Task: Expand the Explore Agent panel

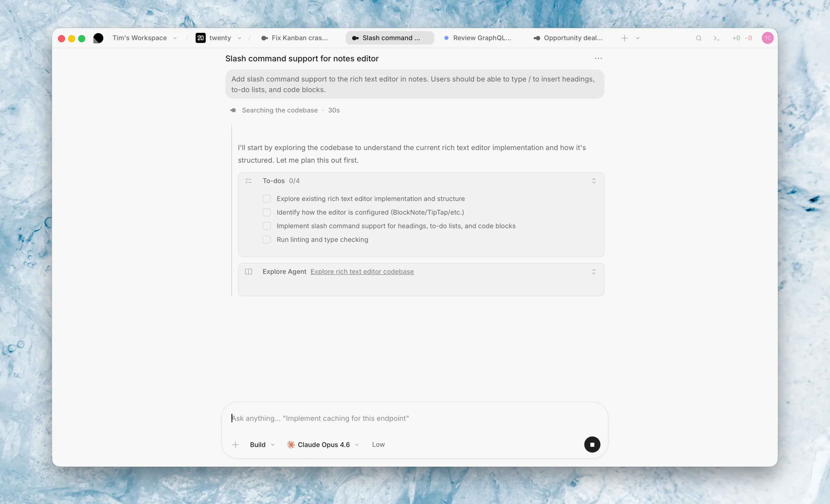Action: pyautogui.click(x=594, y=272)
